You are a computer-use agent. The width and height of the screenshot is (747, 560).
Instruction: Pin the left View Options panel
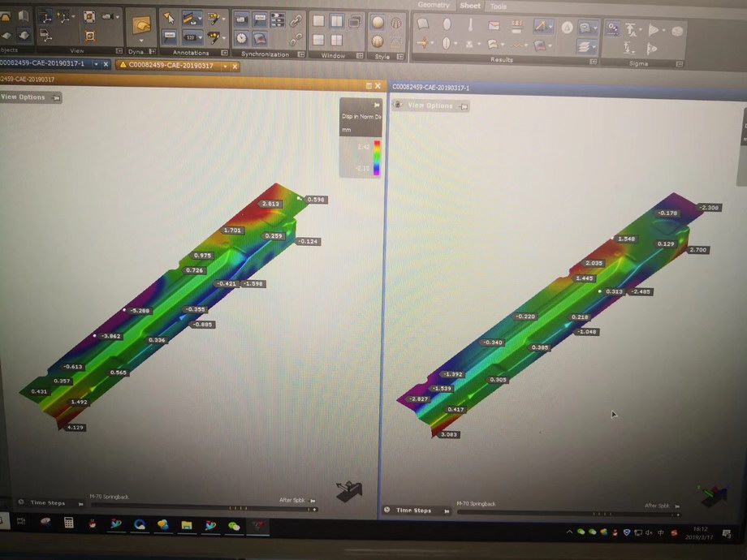click(56, 97)
